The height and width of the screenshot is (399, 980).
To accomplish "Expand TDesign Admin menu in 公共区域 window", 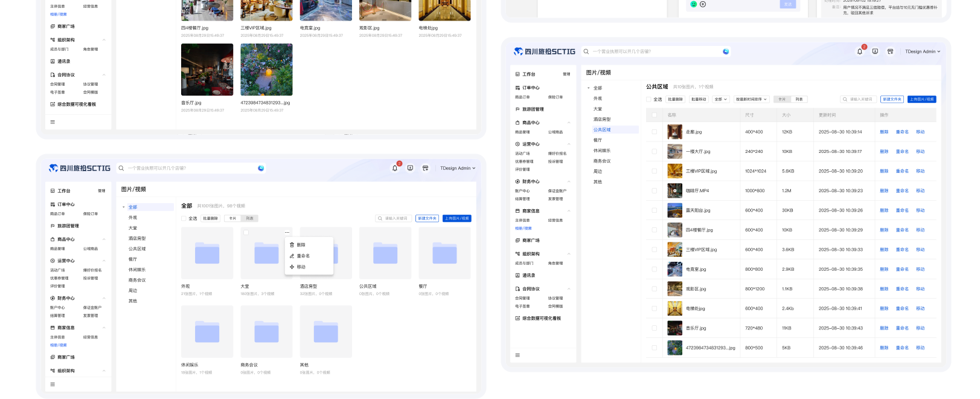I will (922, 51).
